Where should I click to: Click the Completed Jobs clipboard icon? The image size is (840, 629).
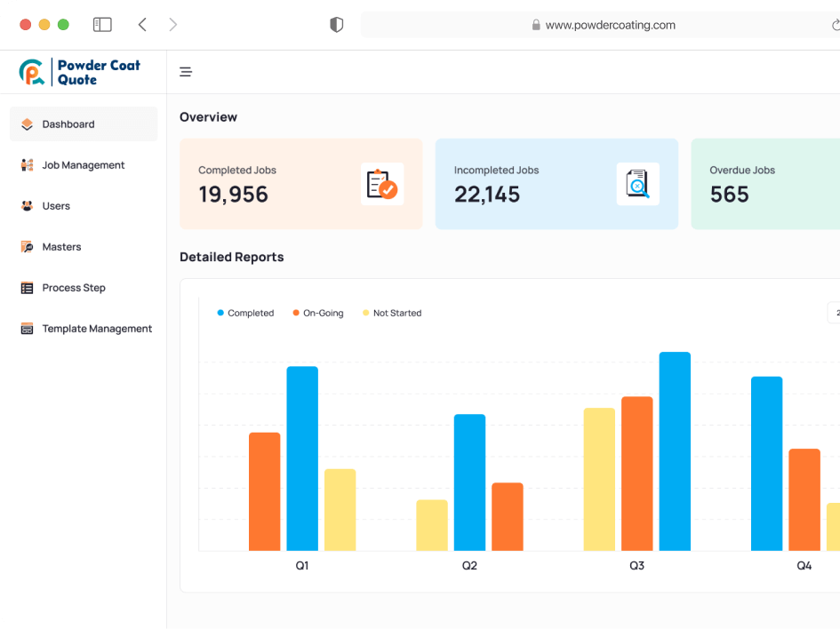pos(381,184)
